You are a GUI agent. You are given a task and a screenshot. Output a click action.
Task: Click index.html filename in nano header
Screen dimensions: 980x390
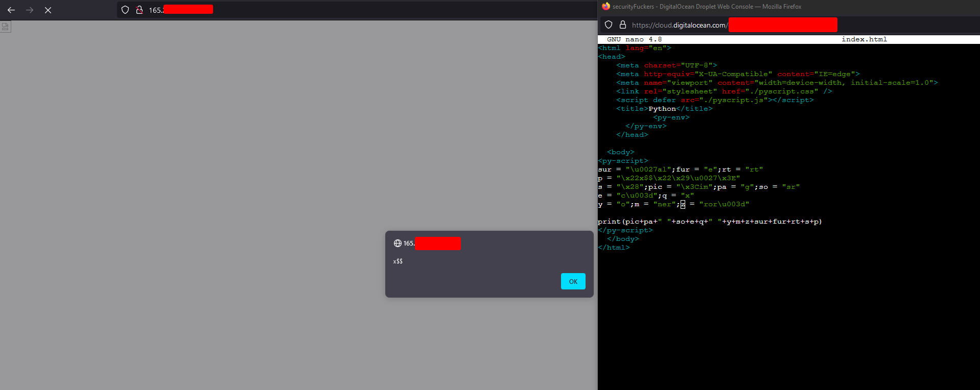click(864, 39)
